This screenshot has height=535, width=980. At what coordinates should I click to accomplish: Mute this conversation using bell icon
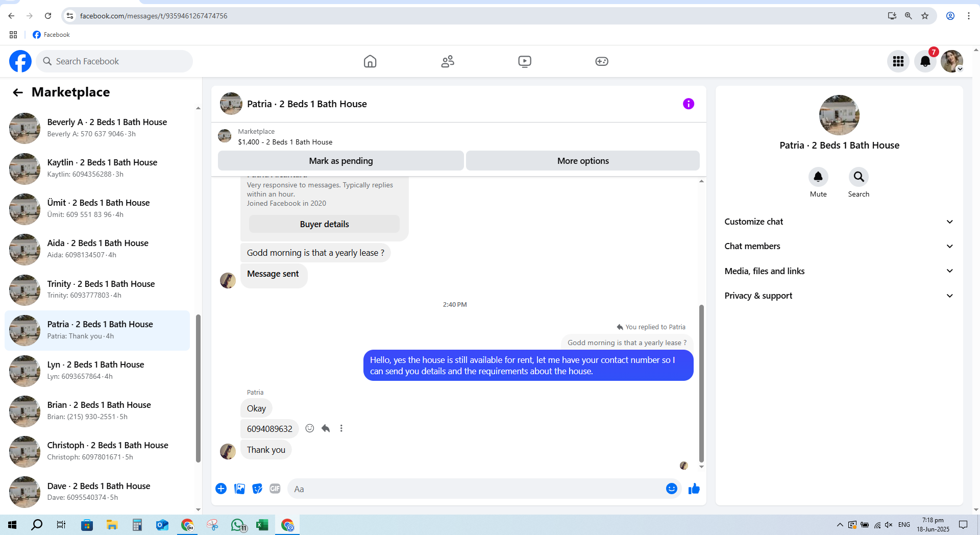[818, 177]
